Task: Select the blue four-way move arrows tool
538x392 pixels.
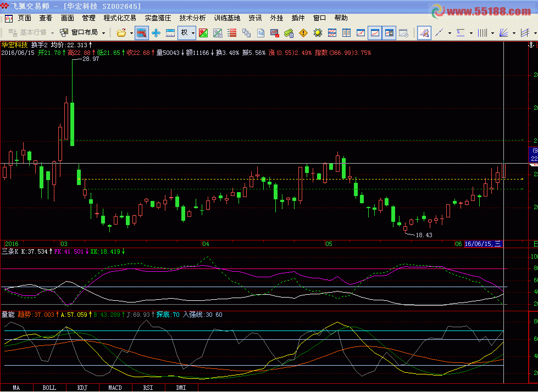Action: coord(156,33)
